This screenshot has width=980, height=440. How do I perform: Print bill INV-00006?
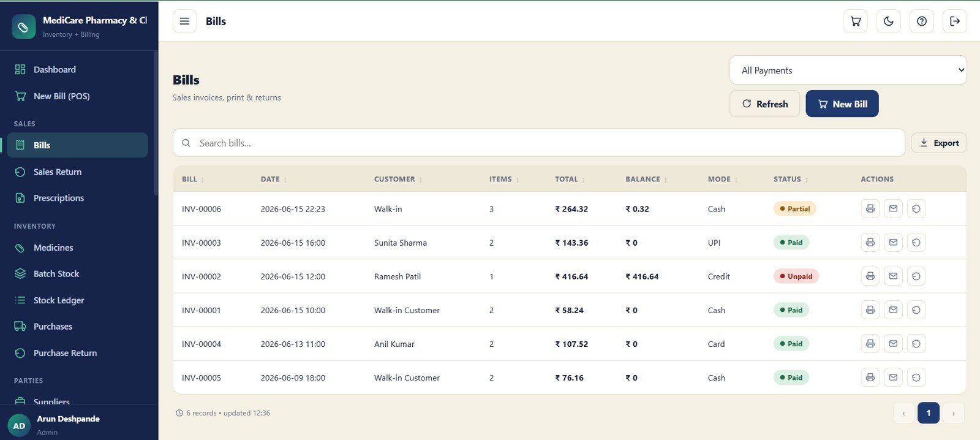870,209
